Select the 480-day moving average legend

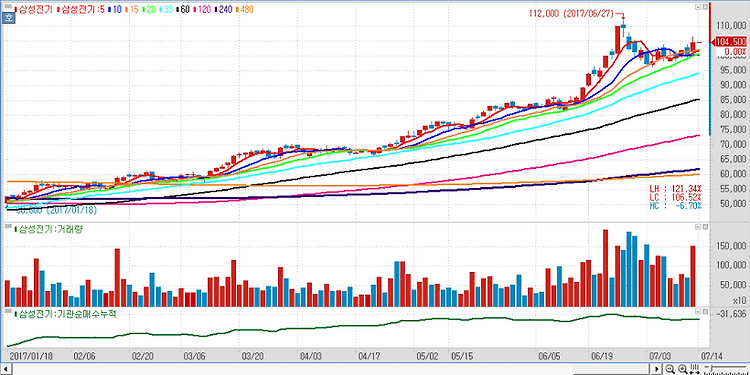[245, 8]
